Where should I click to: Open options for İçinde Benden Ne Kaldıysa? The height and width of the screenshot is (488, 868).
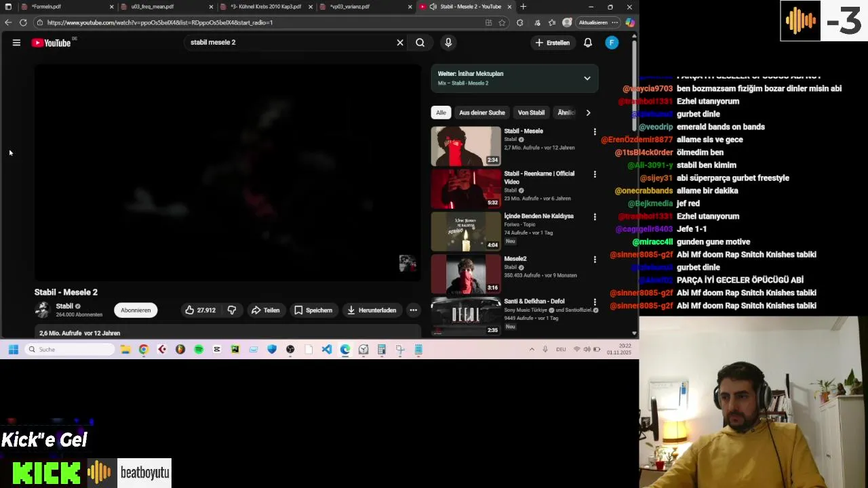(x=595, y=217)
